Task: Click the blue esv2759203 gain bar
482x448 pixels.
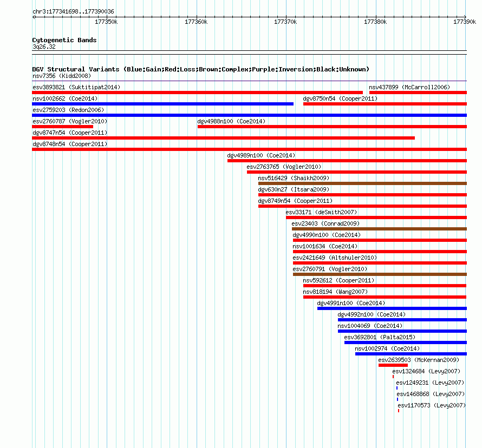Action: 249,115
